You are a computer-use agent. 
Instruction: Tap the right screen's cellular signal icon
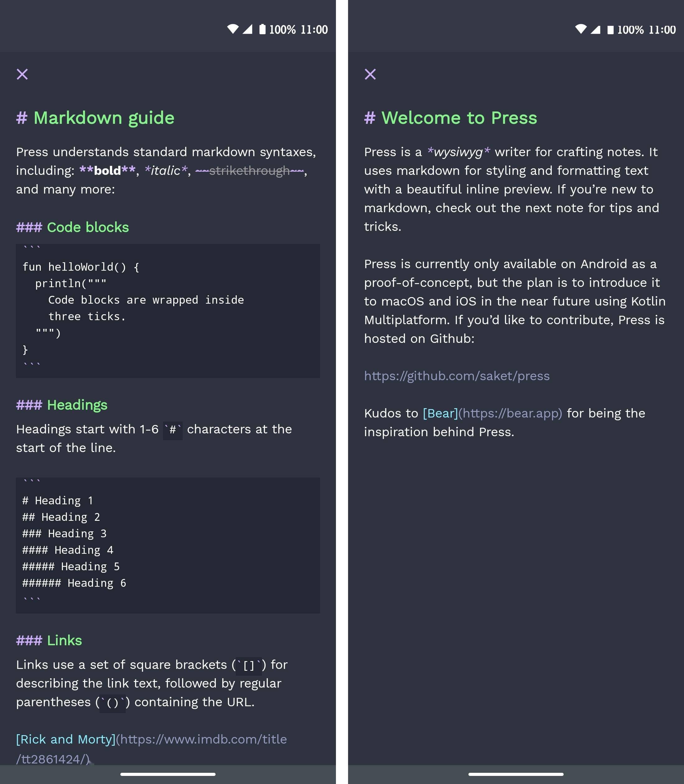click(x=595, y=29)
